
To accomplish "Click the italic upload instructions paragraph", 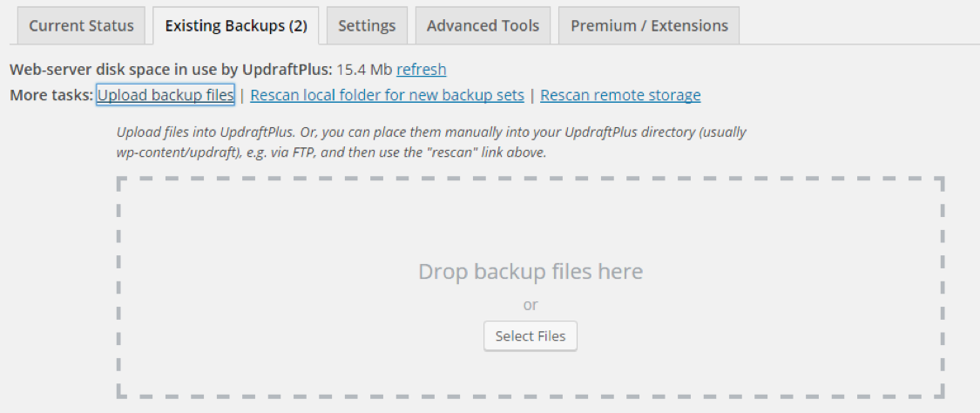I will click(x=431, y=142).
